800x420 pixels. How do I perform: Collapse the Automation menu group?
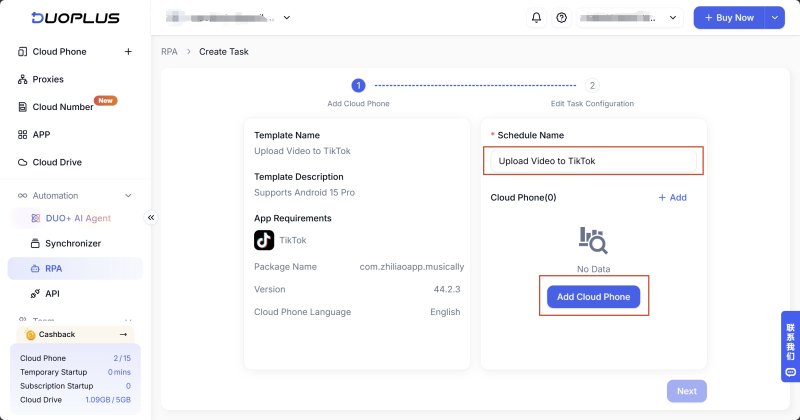[128, 195]
